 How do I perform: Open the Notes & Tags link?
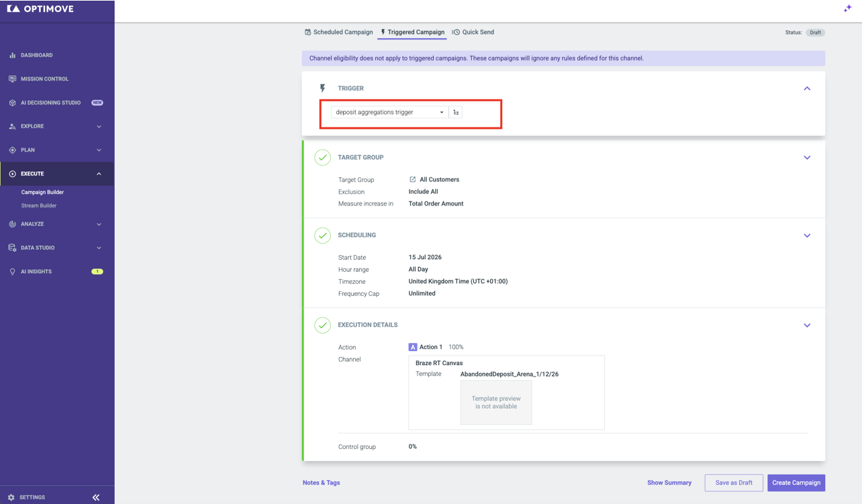pos(321,483)
